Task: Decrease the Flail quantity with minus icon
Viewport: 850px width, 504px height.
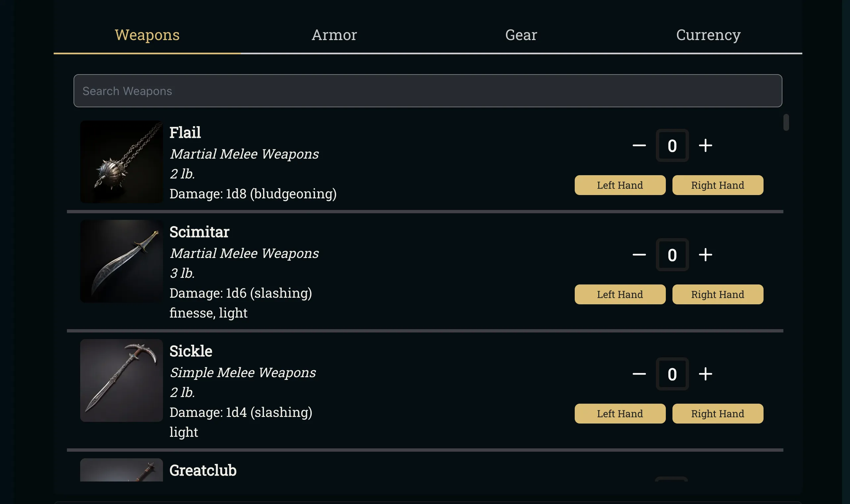Action: click(639, 145)
